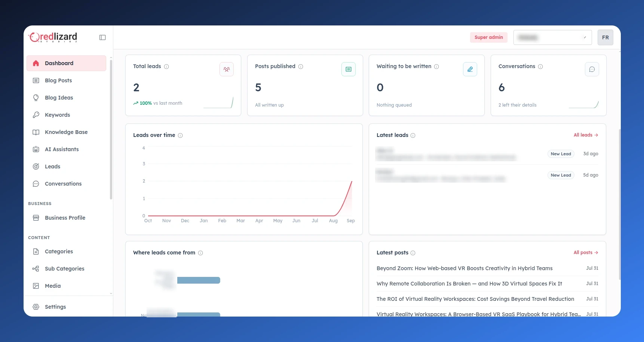
Task: Go to Knowledge Base page
Action: [x=66, y=132]
